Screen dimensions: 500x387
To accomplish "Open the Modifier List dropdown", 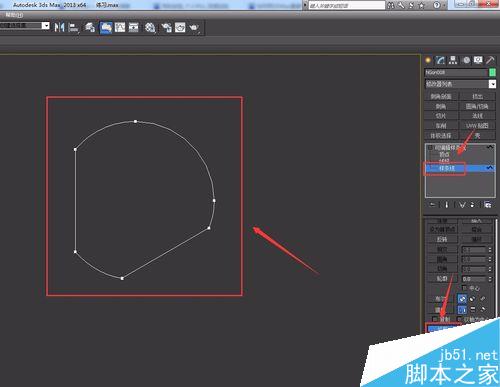I will point(461,84).
